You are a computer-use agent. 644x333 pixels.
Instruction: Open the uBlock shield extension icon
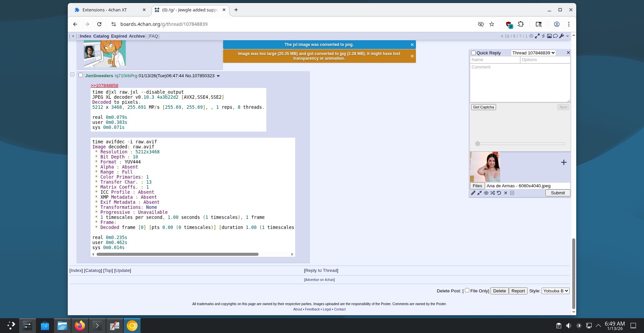click(x=509, y=25)
